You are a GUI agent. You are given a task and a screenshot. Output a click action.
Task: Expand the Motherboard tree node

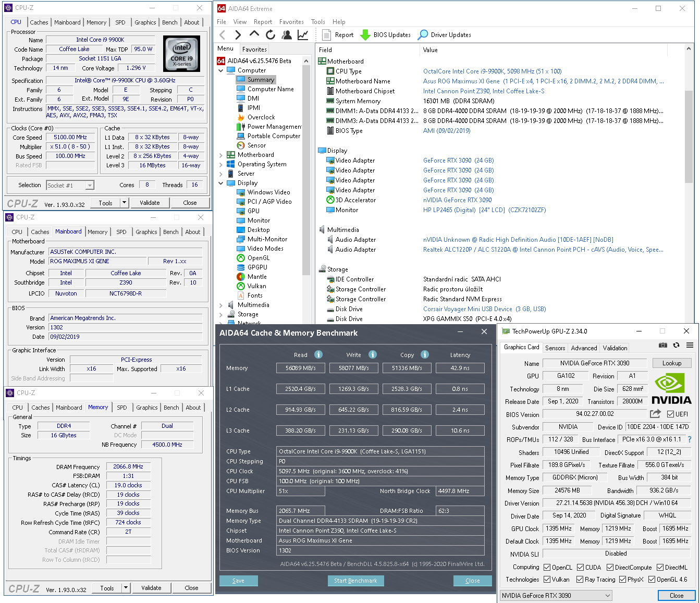pos(220,155)
